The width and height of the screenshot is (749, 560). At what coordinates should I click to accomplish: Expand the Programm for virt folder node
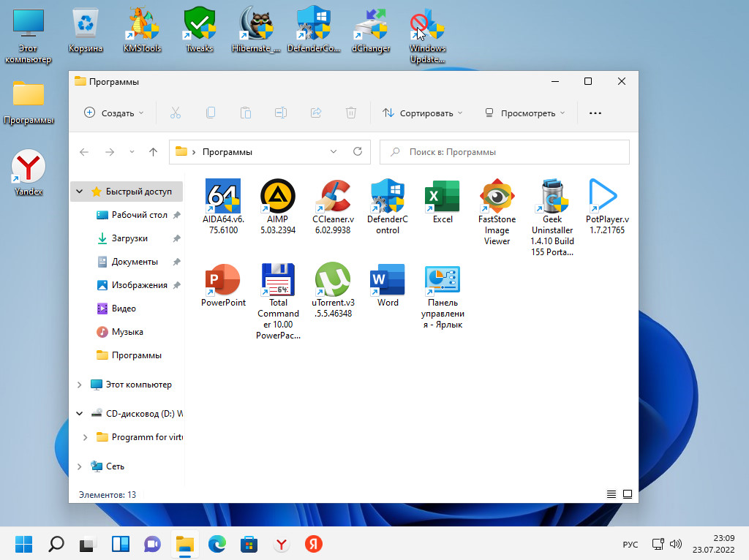point(85,437)
